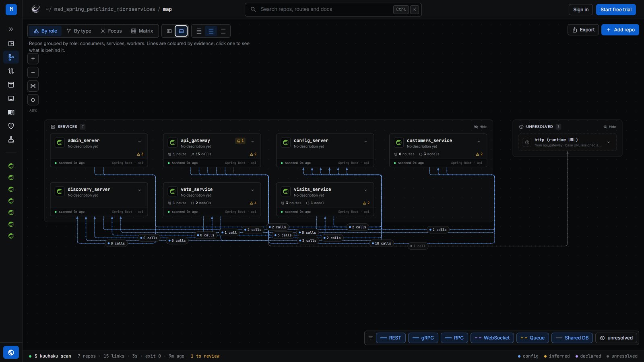The width and height of the screenshot is (644, 362).
Task: Toggle the WebSocket link filter
Action: (x=492, y=338)
